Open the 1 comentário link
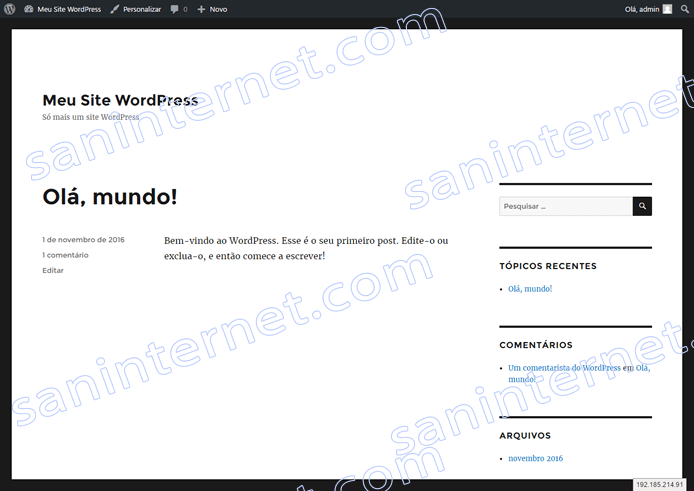 tap(65, 255)
